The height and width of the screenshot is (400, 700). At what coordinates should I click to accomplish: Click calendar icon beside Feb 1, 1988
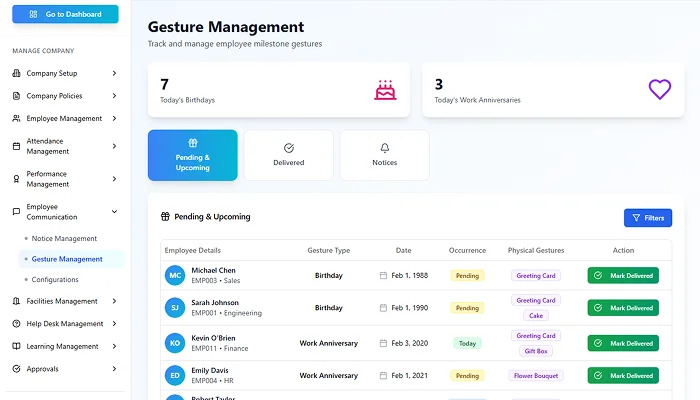coord(383,275)
